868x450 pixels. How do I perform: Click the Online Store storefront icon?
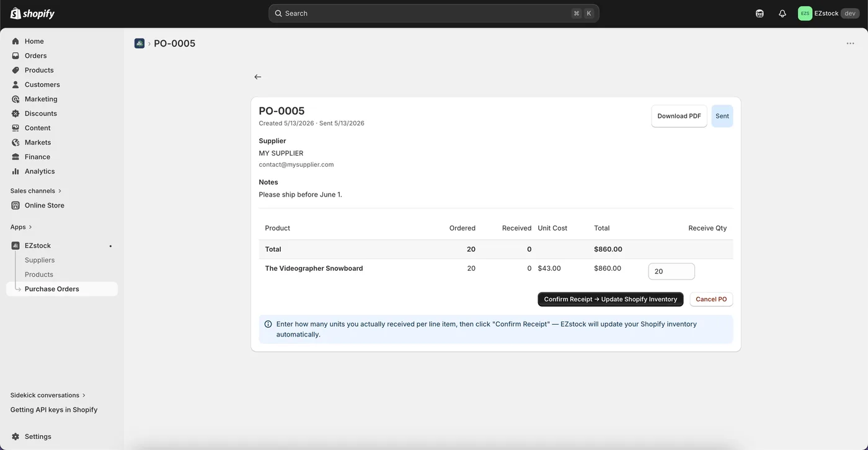click(x=15, y=205)
